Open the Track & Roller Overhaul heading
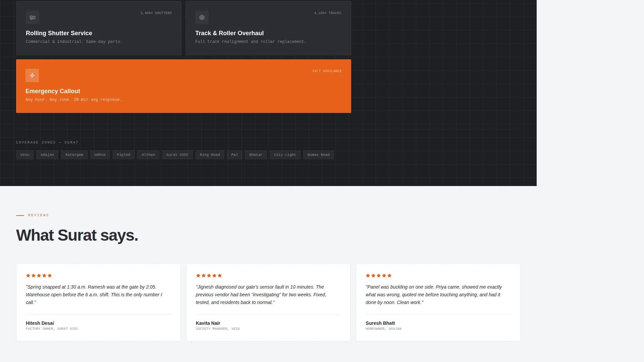The width and height of the screenshot is (644, 362). click(x=229, y=33)
